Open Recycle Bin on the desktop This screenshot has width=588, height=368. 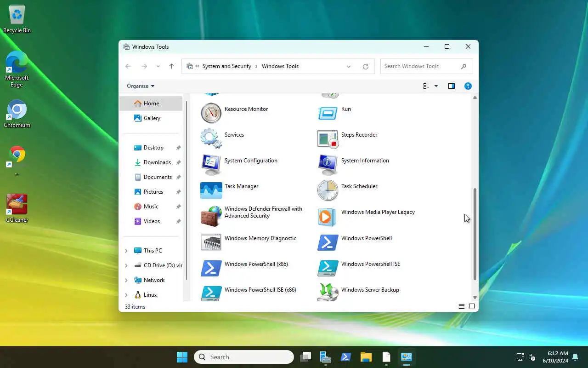click(x=17, y=19)
